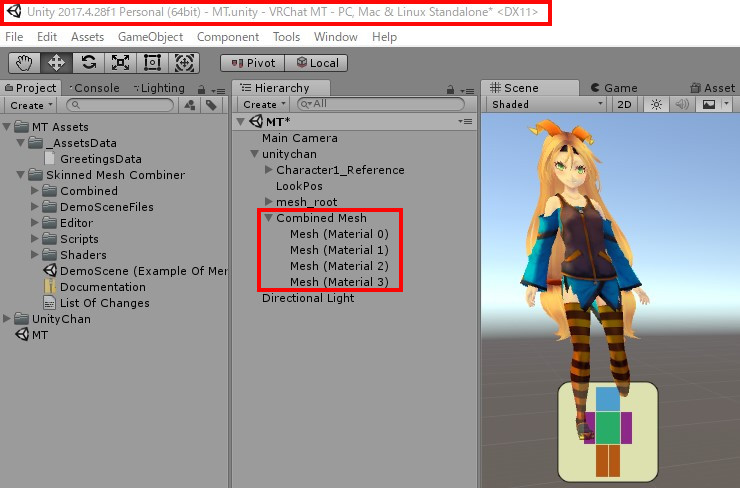The height and width of the screenshot is (488, 740).
Task: Click search by label tag icon
Action: tap(211, 105)
